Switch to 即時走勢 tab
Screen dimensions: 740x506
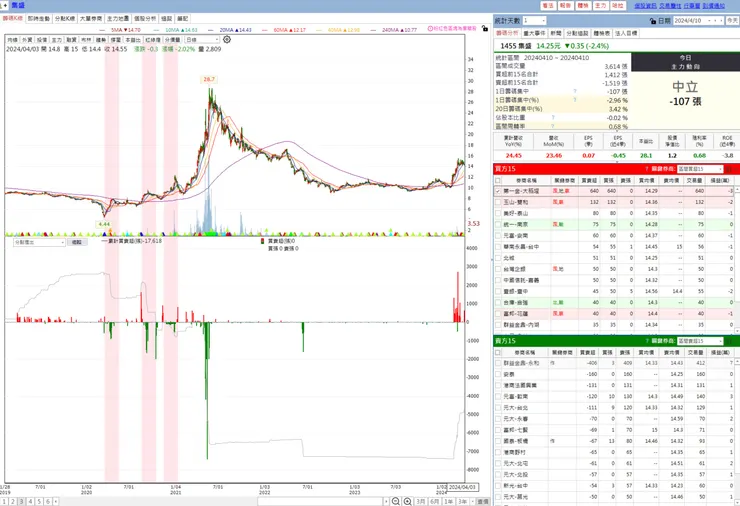coord(39,18)
